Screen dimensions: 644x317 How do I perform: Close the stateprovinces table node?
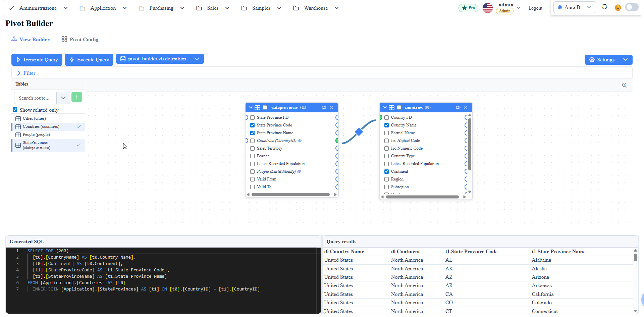pyautogui.click(x=331, y=107)
